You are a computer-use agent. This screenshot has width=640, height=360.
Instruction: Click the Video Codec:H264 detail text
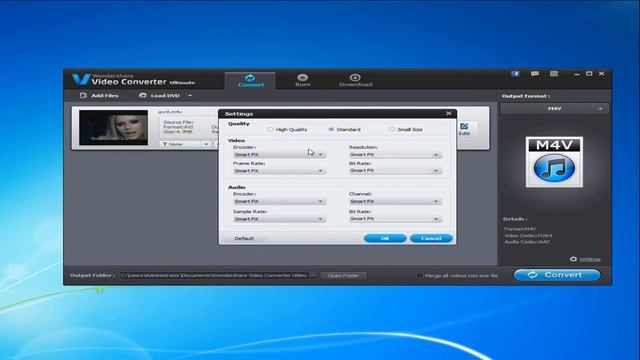528,236
